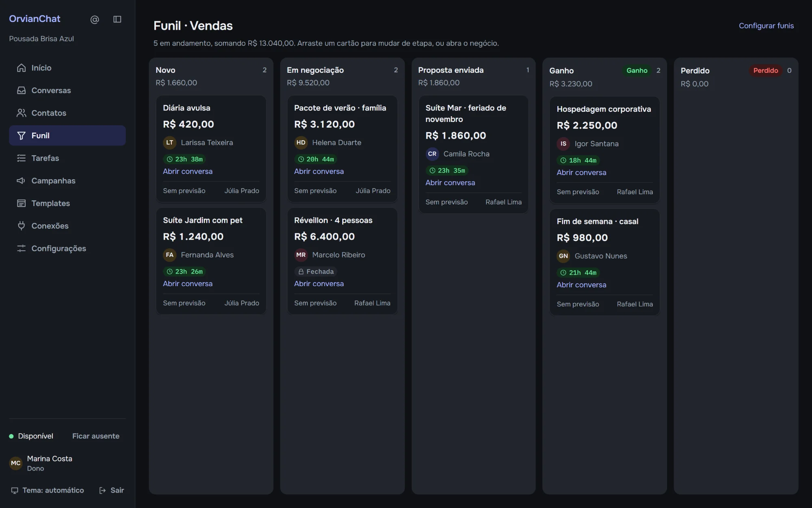
Task: Select the Disponível status indicator
Action: pyautogui.click(x=31, y=436)
